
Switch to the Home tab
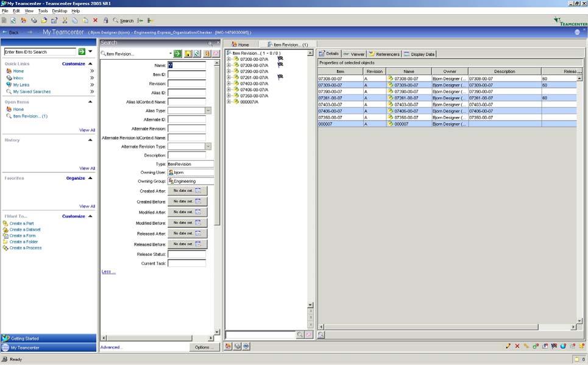240,44
